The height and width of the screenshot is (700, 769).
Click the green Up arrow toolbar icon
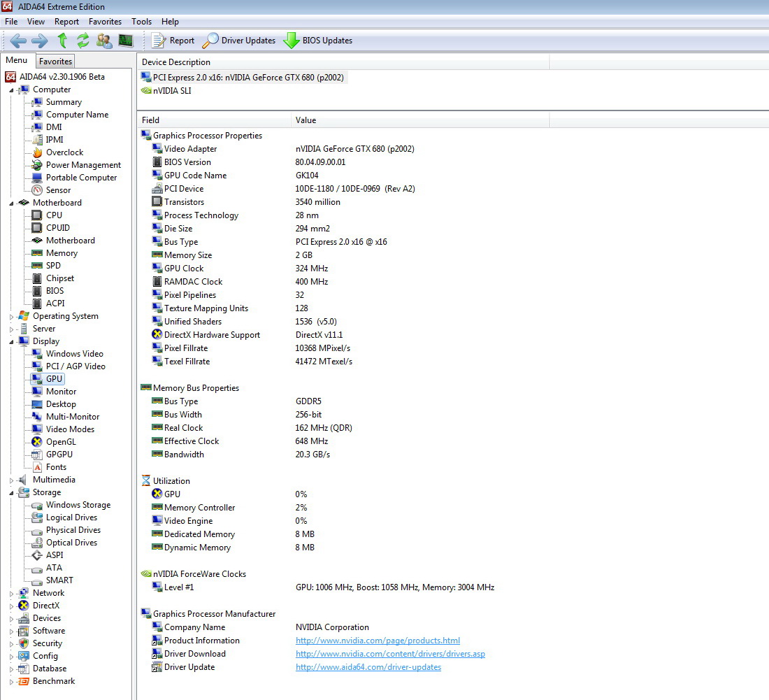pos(62,41)
